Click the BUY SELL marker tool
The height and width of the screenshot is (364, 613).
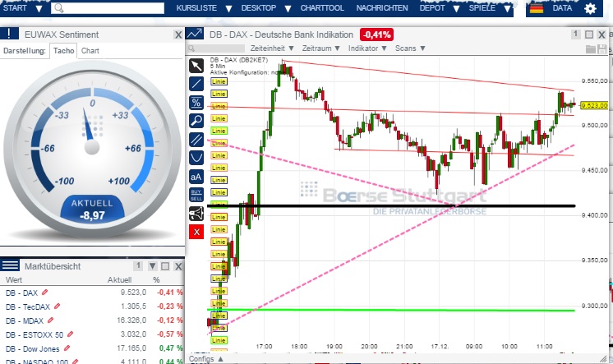point(196,195)
